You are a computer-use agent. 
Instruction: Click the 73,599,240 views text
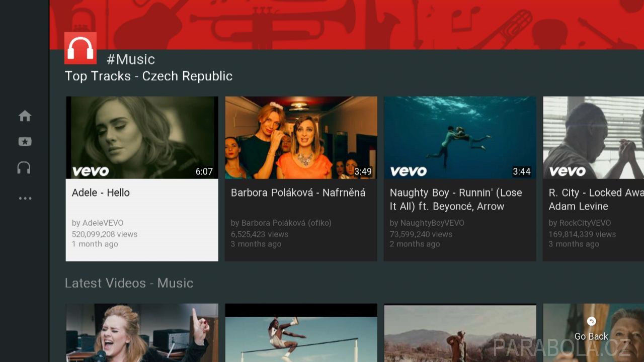(421, 234)
